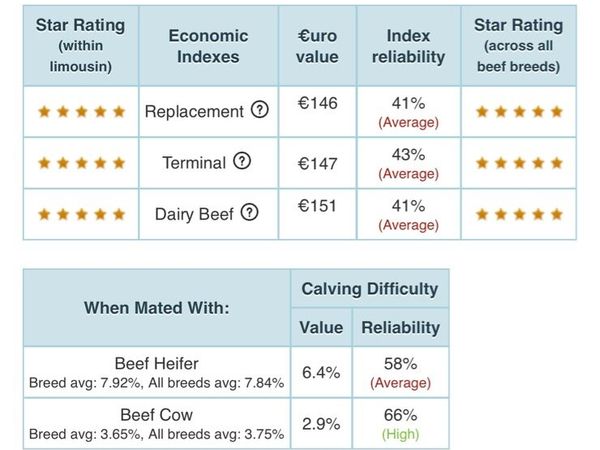The height and width of the screenshot is (450, 600).
Task: Click Dairy Beef across-all-breeds star rating
Action: coord(519,214)
